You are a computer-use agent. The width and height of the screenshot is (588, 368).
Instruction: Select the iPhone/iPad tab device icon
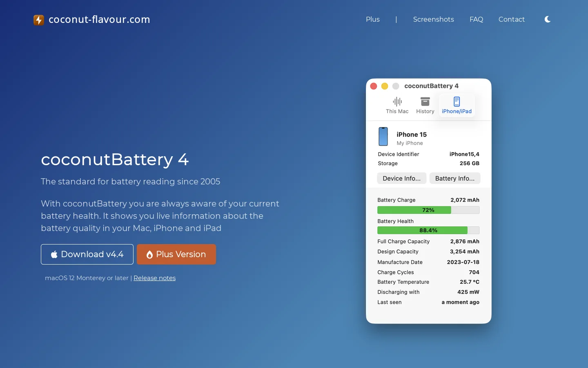pos(457,101)
